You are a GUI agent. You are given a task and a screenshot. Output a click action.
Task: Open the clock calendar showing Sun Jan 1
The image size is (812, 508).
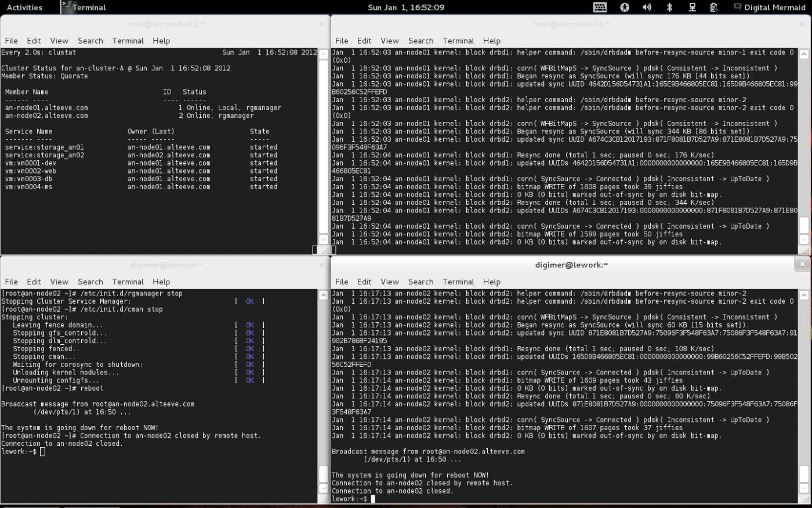click(405, 7)
